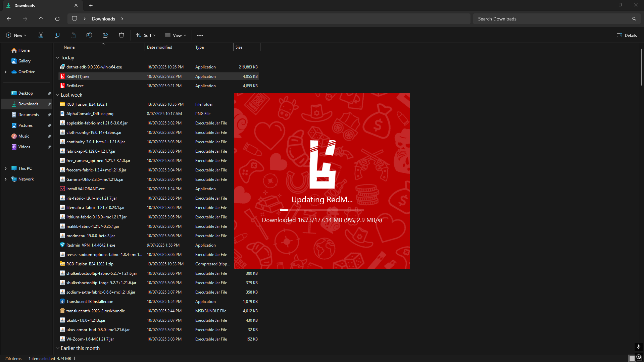Click the magnifier search icon
Image resolution: width=644 pixels, height=362 pixels.
coord(634,19)
